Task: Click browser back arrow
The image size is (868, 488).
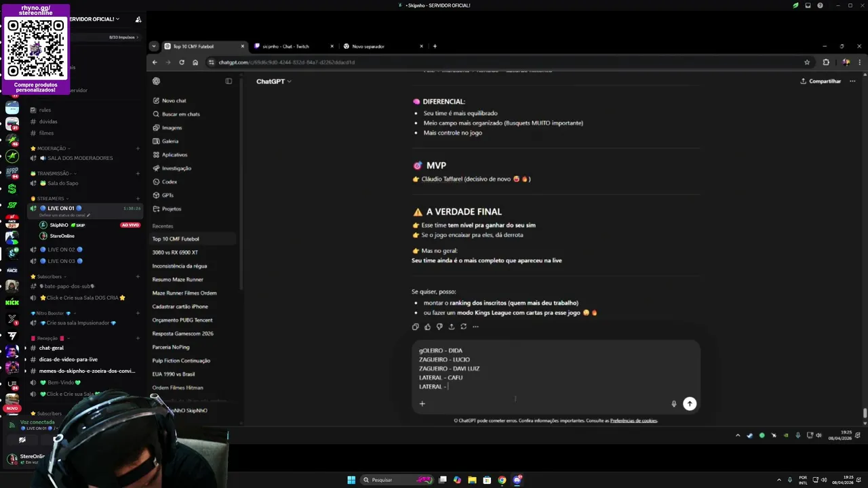Action: click(x=155, y=62)
